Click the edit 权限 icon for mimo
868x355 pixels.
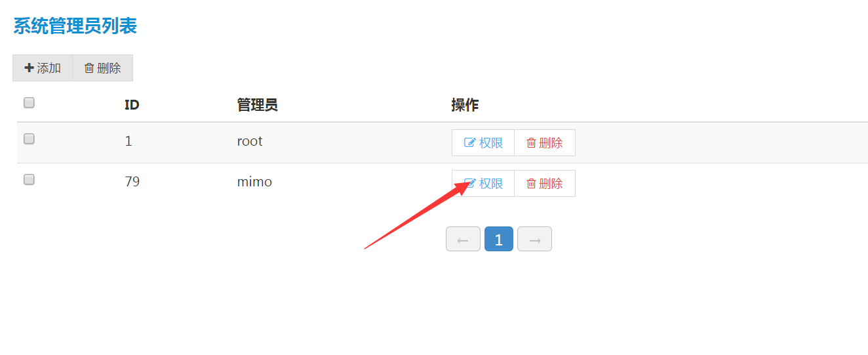click(469, 184)
